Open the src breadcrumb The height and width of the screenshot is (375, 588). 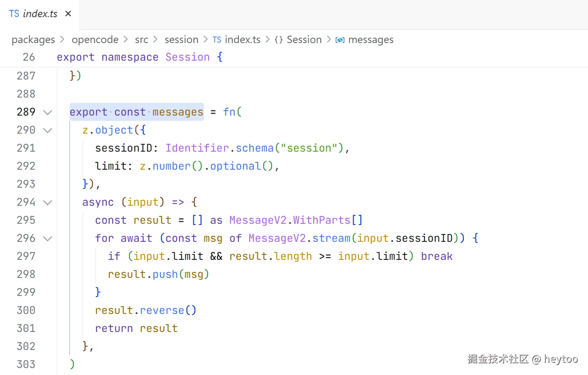click(x=142, y=40)
